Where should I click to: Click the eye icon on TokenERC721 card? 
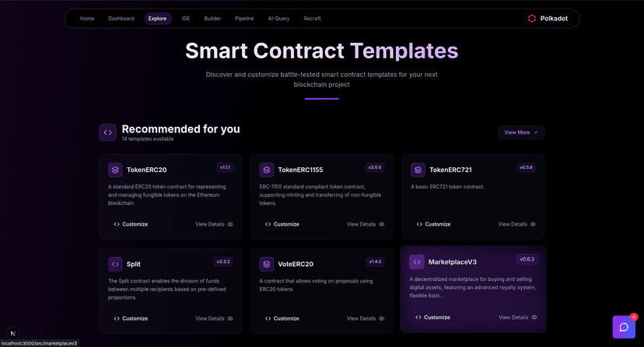coord(533,224)
